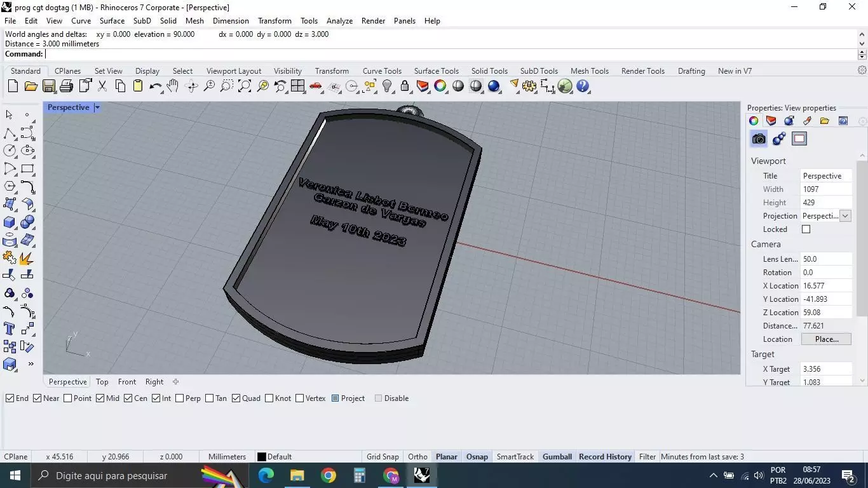Open the Layers folder icon in the panel tabs
Screen dimensions: 868x488
pos(825,121)
